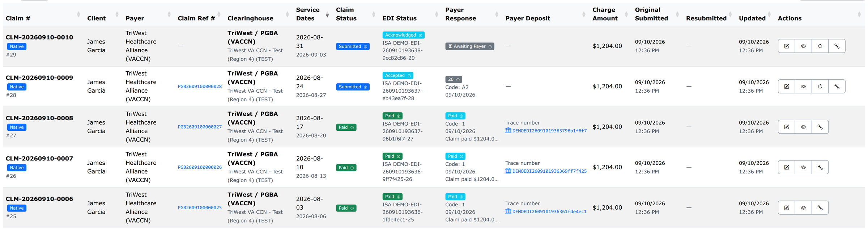Click info icon on Acknowledged EDI badge
The image size is (868, 231).
pos(420,35)
